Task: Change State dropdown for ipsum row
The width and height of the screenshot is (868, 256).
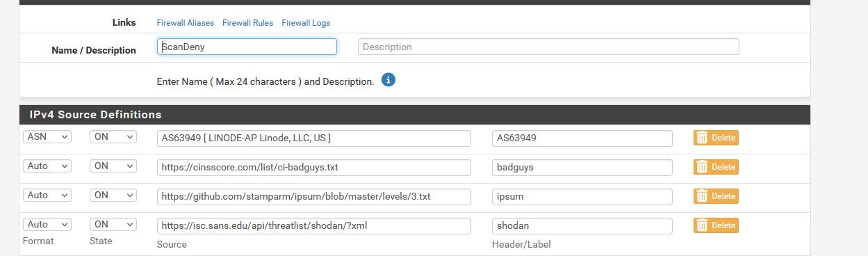Action: pos(113,195)
